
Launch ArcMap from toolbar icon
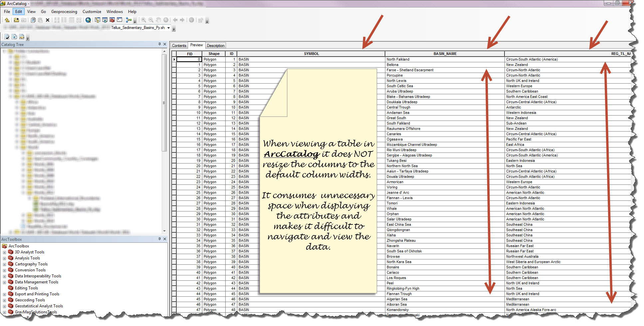105,20
